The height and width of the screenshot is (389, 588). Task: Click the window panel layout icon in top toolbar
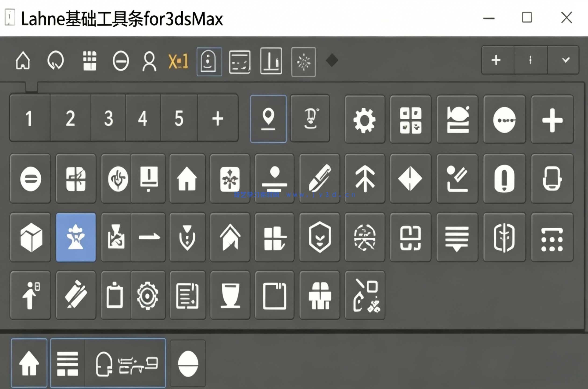(240, 62)
